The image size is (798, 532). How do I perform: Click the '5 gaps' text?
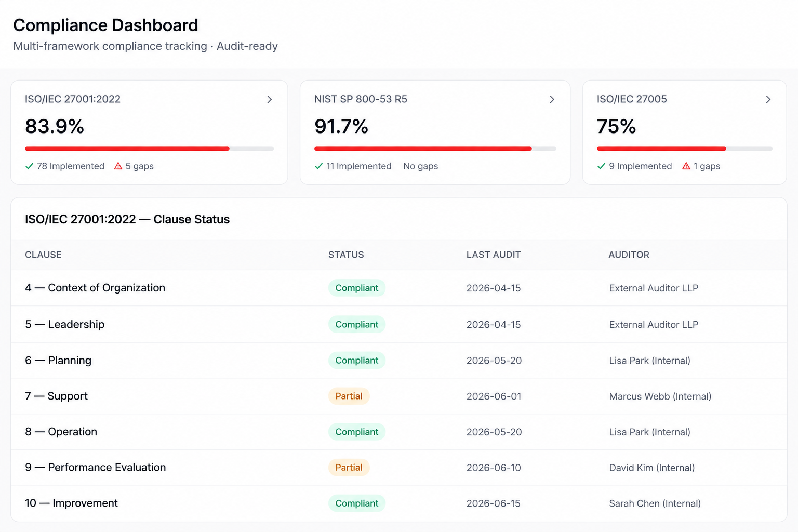(139, 166)
